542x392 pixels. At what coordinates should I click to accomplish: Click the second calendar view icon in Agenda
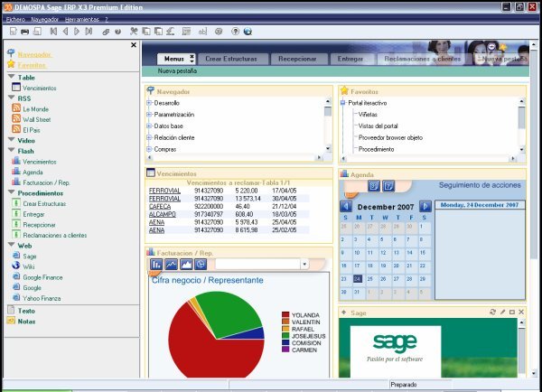click(388, 186)
